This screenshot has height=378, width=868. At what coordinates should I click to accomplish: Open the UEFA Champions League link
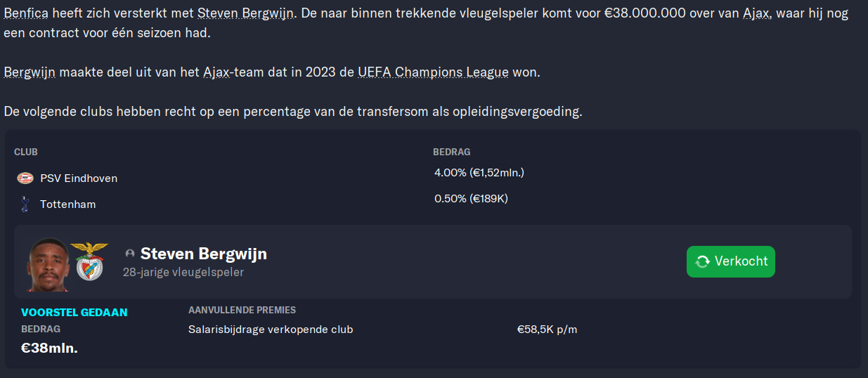433,72
